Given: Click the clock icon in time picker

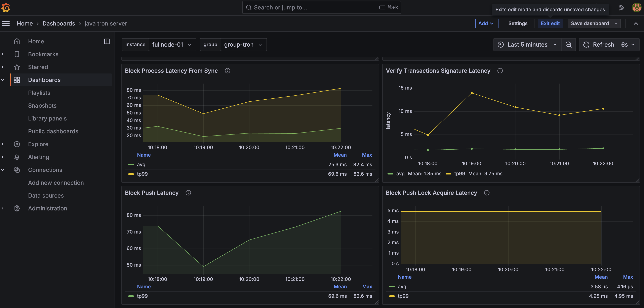Looking at the screenshot, I should (501, 44).
